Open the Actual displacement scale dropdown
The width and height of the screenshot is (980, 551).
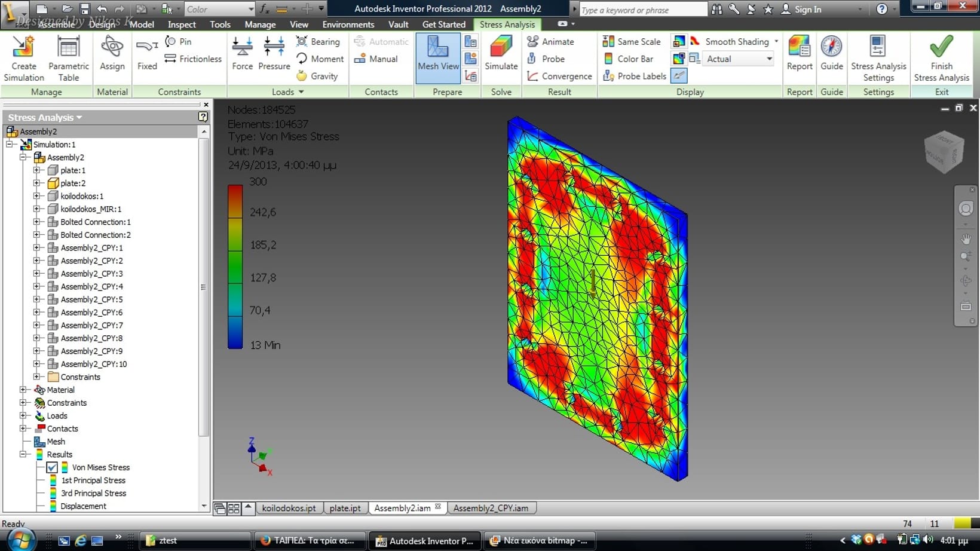tap(768, 59)
